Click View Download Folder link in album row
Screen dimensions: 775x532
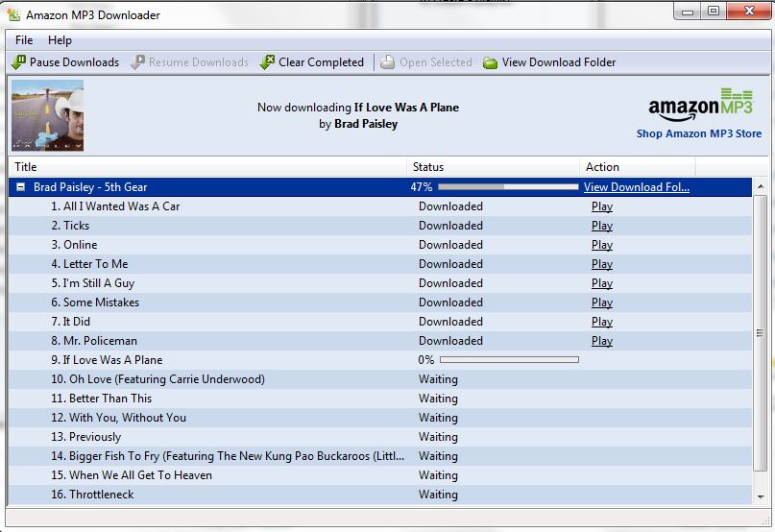pos(636,187)
